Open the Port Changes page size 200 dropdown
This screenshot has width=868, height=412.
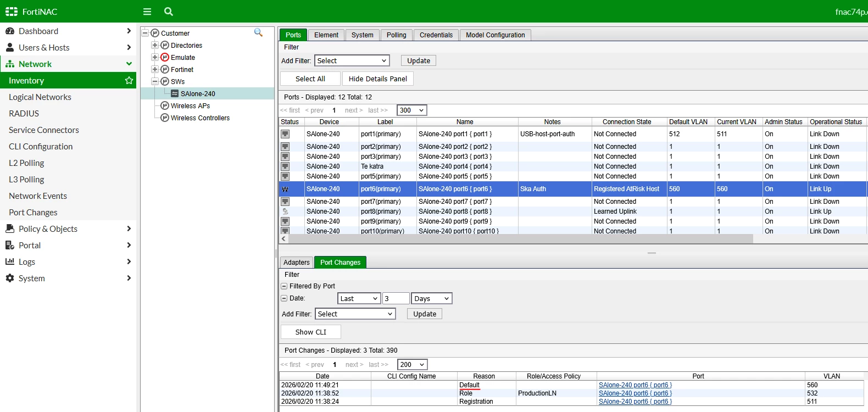(x=413, y=365)
